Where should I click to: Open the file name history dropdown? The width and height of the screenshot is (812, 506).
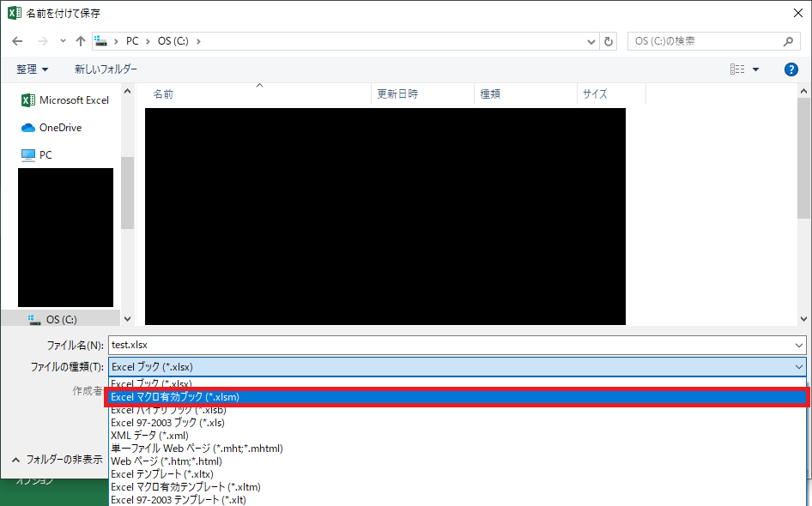click(x=798, y=345)
